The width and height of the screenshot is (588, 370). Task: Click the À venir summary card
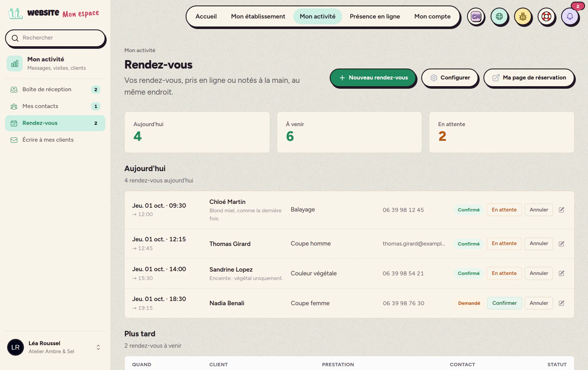(x=349, y=132)
